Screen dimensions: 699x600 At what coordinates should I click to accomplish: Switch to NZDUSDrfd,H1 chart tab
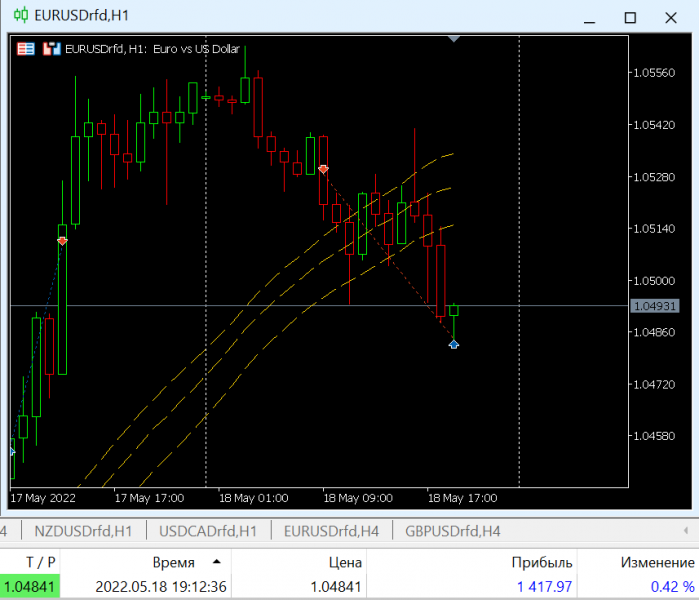(83, 531)
